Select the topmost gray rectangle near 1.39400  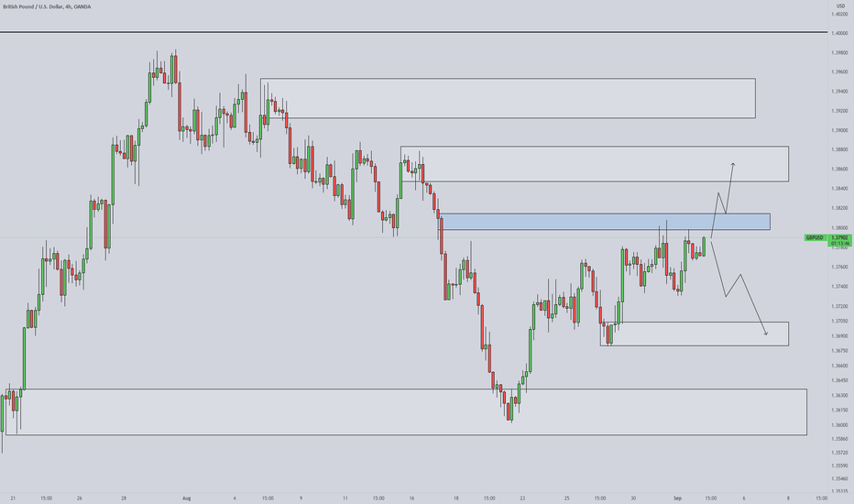pos(508,98)
